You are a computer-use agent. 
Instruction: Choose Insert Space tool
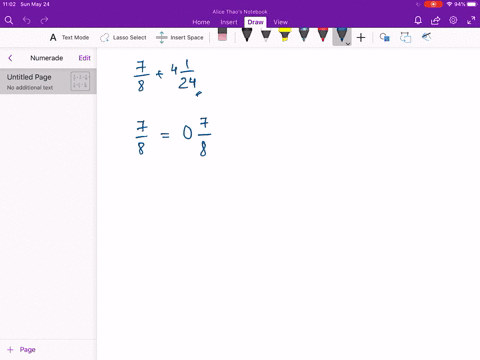coord(180,37)
